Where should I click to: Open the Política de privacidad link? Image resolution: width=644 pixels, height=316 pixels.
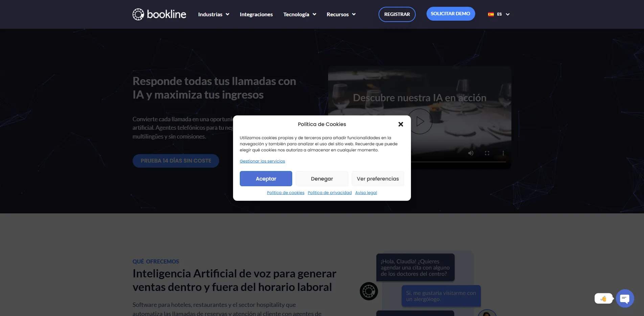pos(330,193)
